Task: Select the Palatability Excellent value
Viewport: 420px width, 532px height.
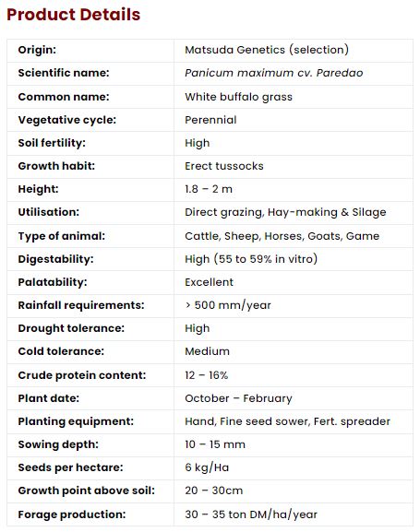Action: pyautogui.click(x=209, y=282)
